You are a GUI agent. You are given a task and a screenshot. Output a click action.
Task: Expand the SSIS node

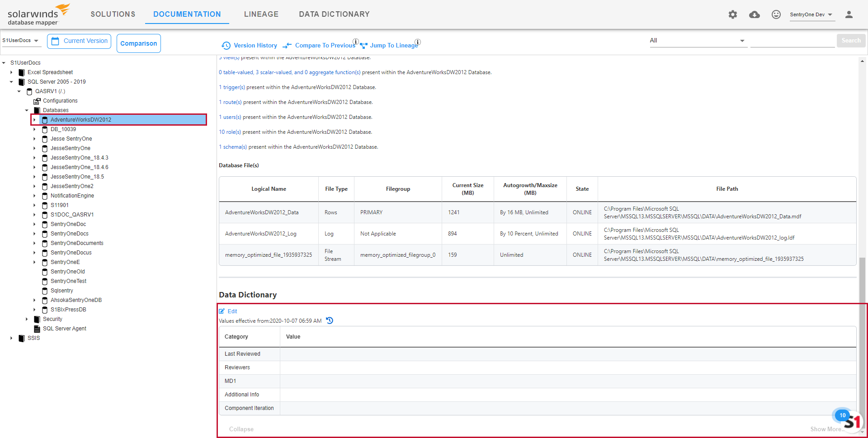pos(11,338)
